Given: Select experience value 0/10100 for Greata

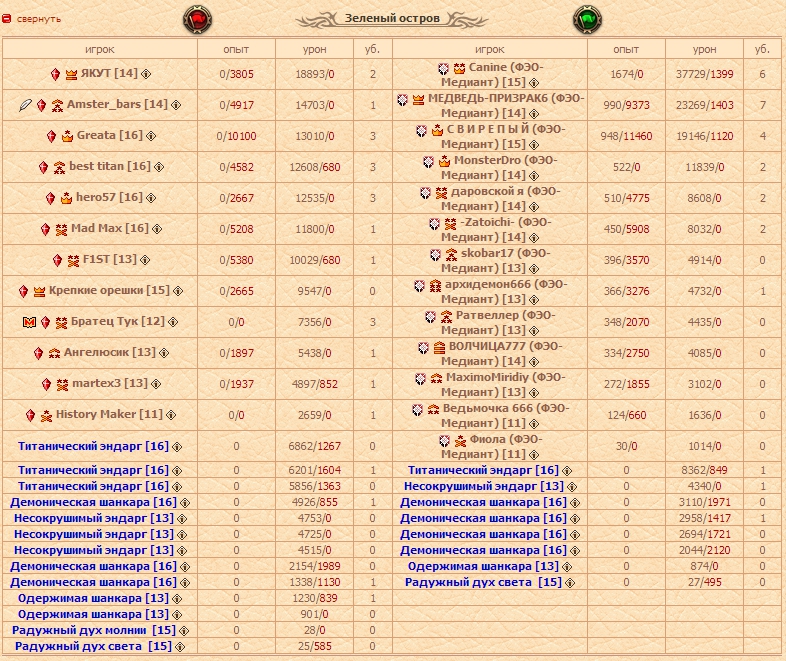Looking at the screenshot, I should 236,136.
